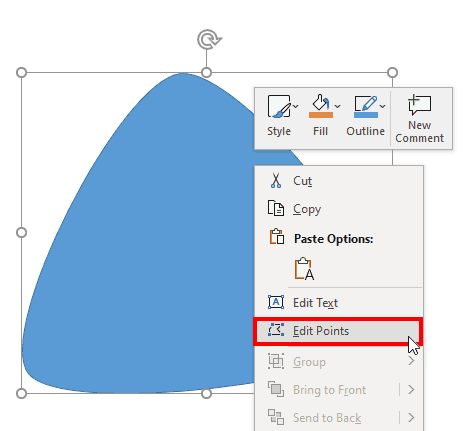
Task: Click the Paste Options heading text
Action: tap(333, 239)
